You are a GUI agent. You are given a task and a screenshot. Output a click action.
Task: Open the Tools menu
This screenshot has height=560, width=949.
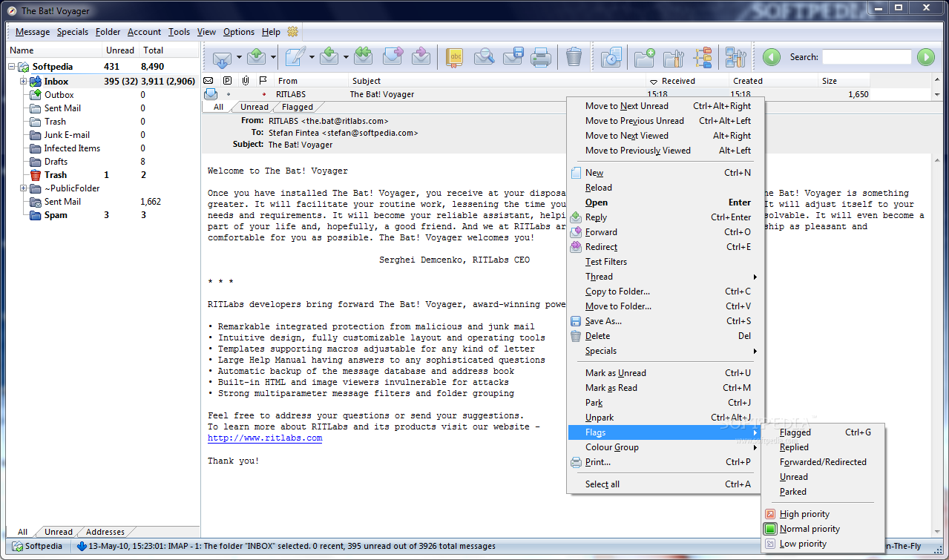coord(179,32)
